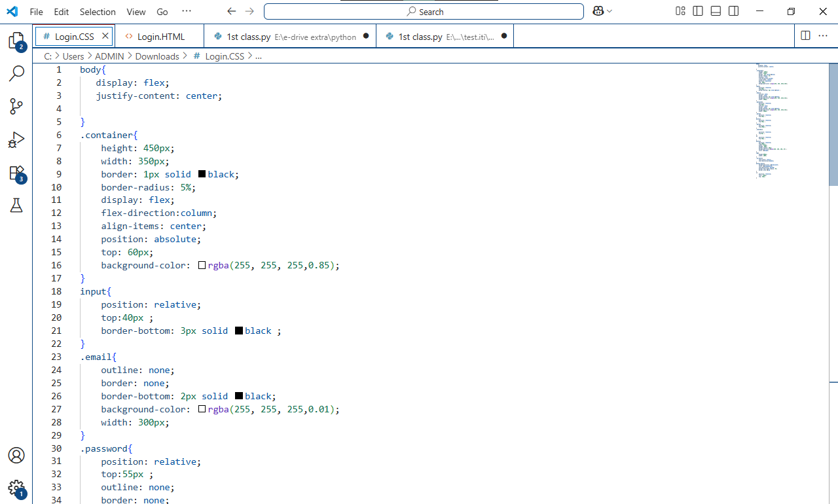This screenshot has width=838, height=504.
Task: Open the Run and Debug view
Action: tap(16, 139)
